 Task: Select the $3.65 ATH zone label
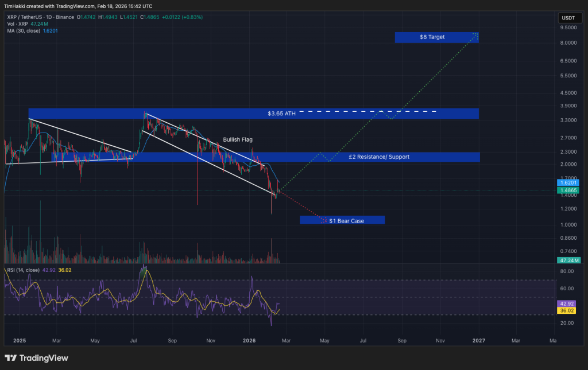point(281,114)
